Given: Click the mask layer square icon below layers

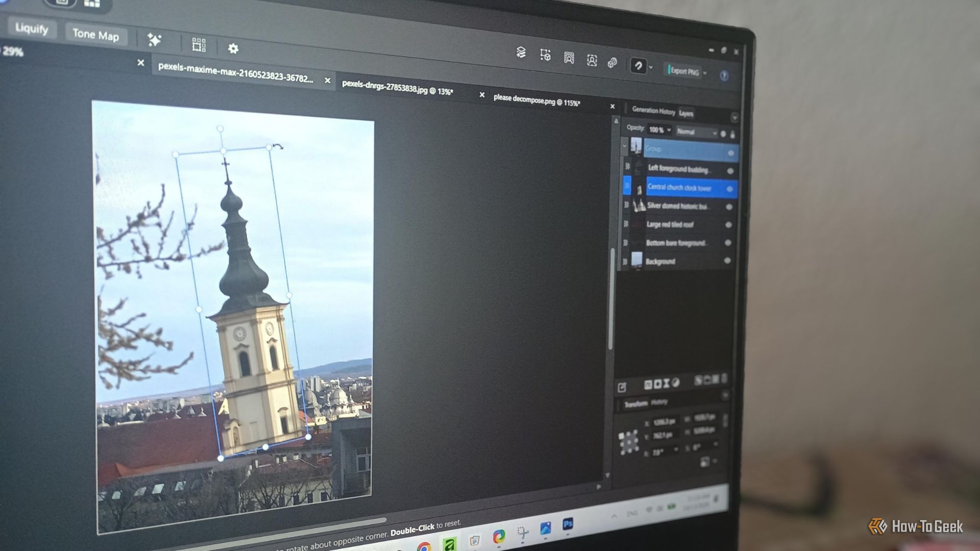Looking at the screenshot, I should click(x=657, y=384).
